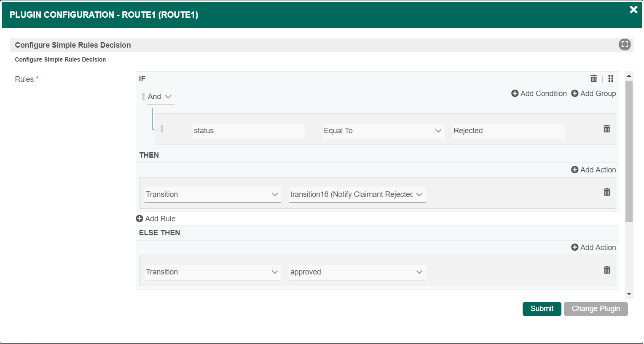644x344 pixels.
Task: Delete the status condition row
Action: click(x=606, y=129)
